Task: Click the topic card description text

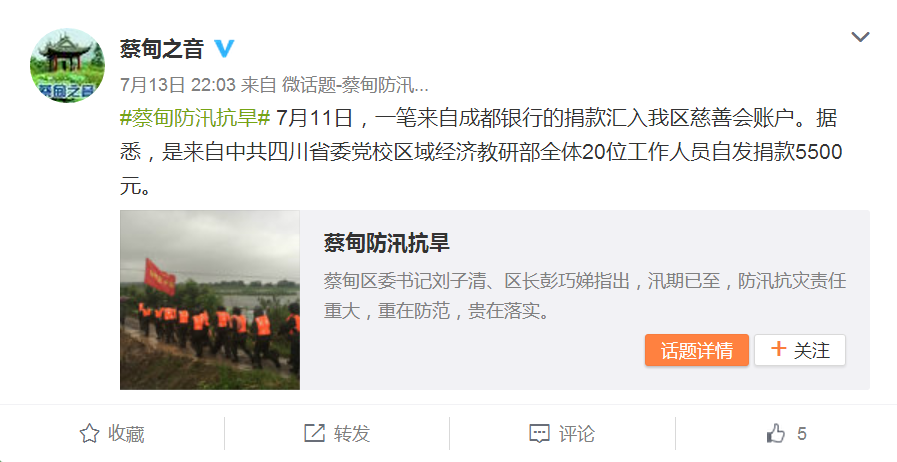Action: click(x=585, y=296)
